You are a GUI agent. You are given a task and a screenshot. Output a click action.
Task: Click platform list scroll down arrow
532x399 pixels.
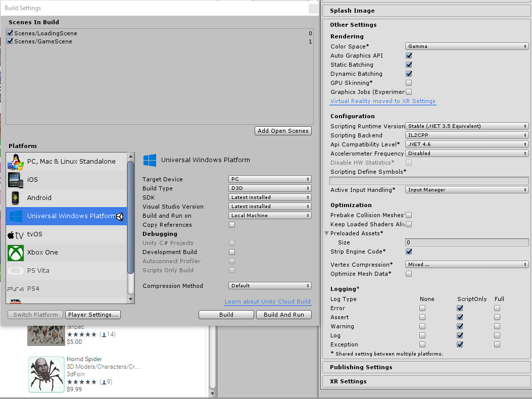point(131,299)
